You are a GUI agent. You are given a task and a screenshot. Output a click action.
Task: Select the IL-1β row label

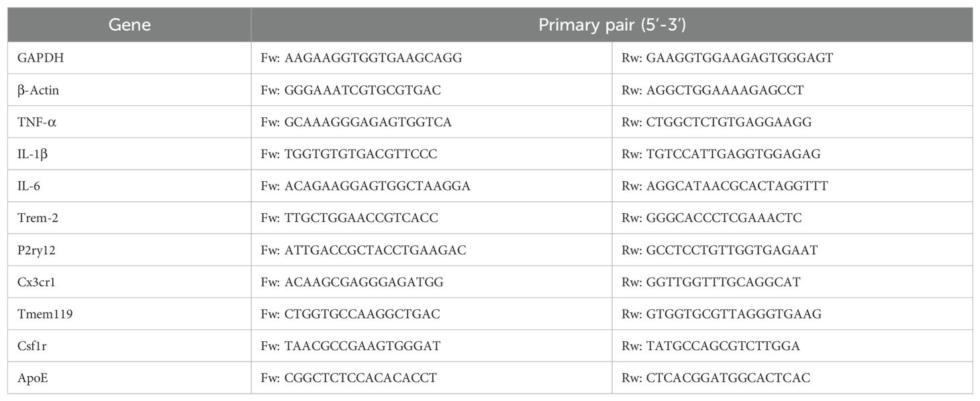pos(130,154)
